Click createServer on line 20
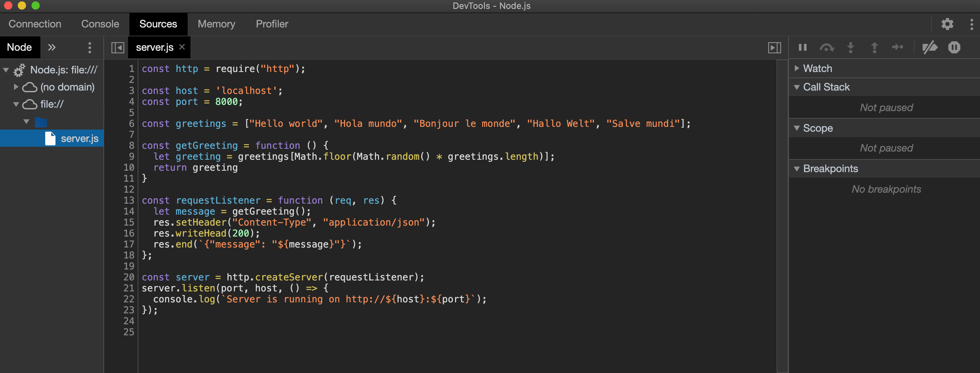Screen dimensions: 980x373 point(289,277)
